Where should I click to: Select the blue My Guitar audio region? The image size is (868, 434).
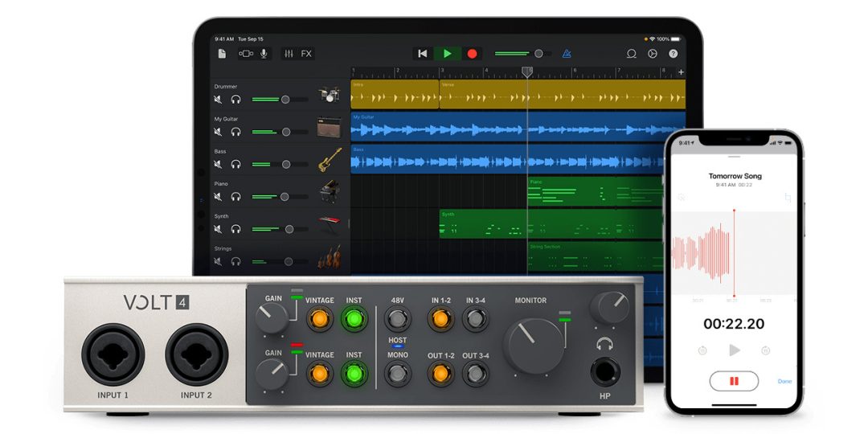pos(518,127)
